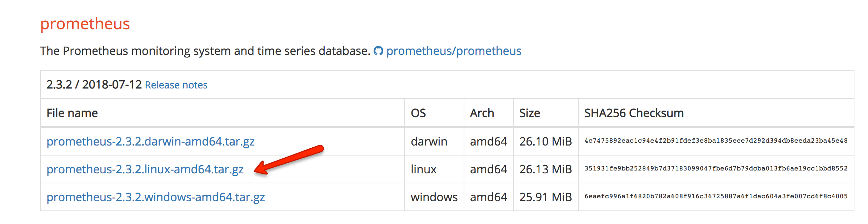Click the amd64 arch value in windows row
Viewport: 868px width, 224px height.
point(488,197)
